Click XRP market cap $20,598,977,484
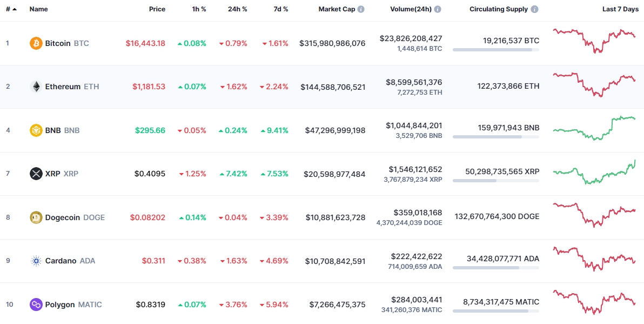Screen dimensions: 644x324 pyautogui.click(x=334, y=174)
